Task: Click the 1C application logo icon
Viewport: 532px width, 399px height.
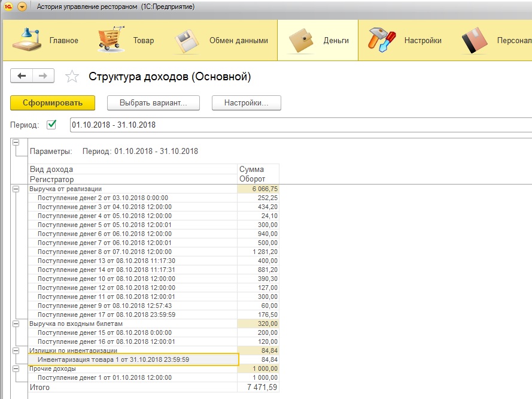Action: (8, 7)
